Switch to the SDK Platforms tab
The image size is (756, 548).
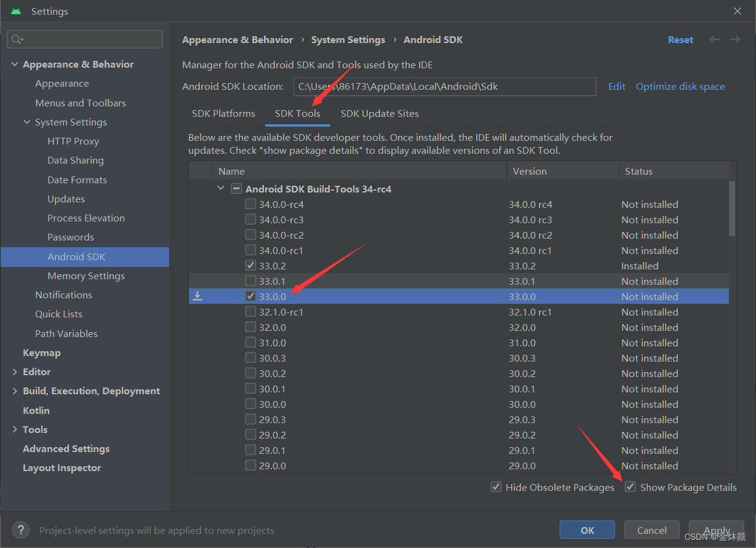pos(223,114)
